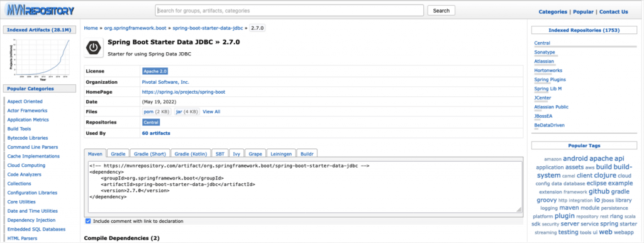Select the Gradle (Kotlin) tab
This screenshot has height=243, width=644.
point(191,154)
